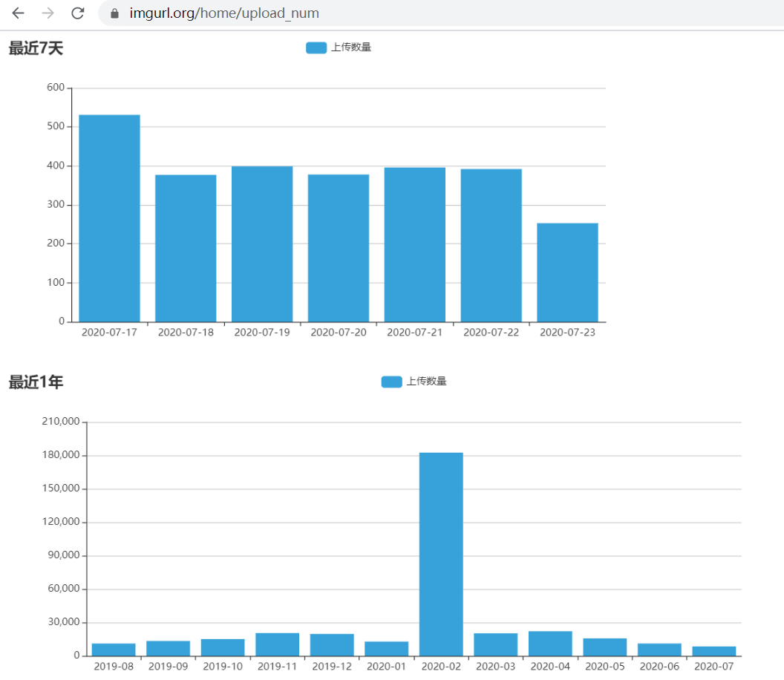Reload the page with refresh icon
The height and width of the screenshot is (680, 784).
[77, 13]
